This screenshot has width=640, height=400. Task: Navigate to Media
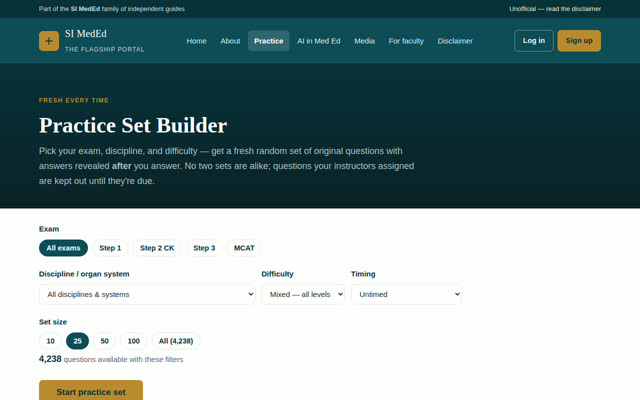364,41
